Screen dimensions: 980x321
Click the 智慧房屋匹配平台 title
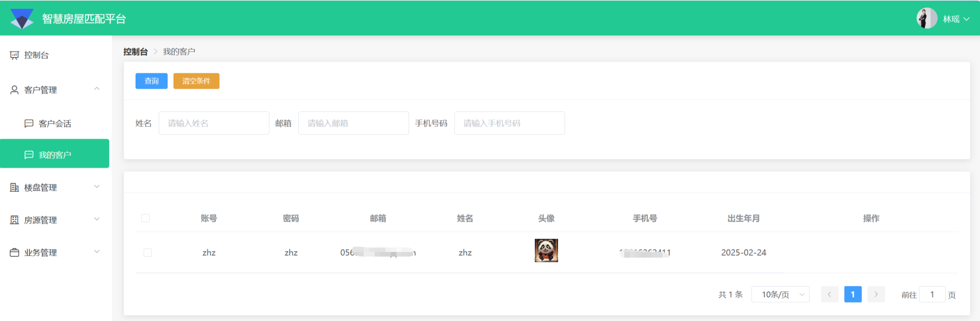[84, 19]
